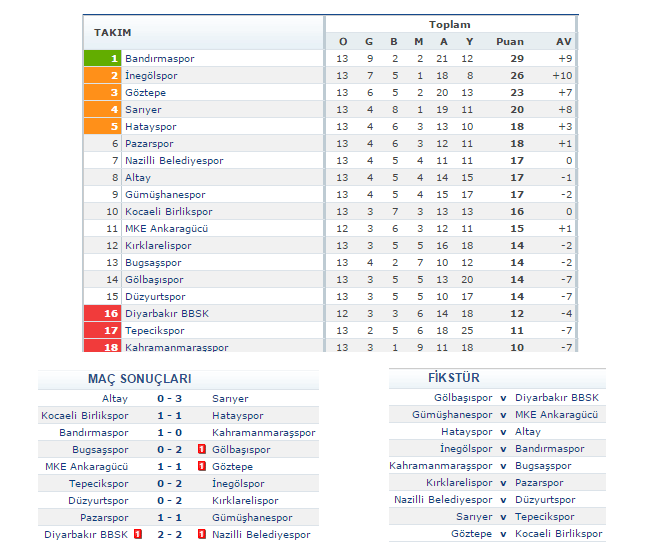The image size is (645, 555).
Task: Click the red rank 17 badge for Tepecikspor
Action: (x=103, y=330)
